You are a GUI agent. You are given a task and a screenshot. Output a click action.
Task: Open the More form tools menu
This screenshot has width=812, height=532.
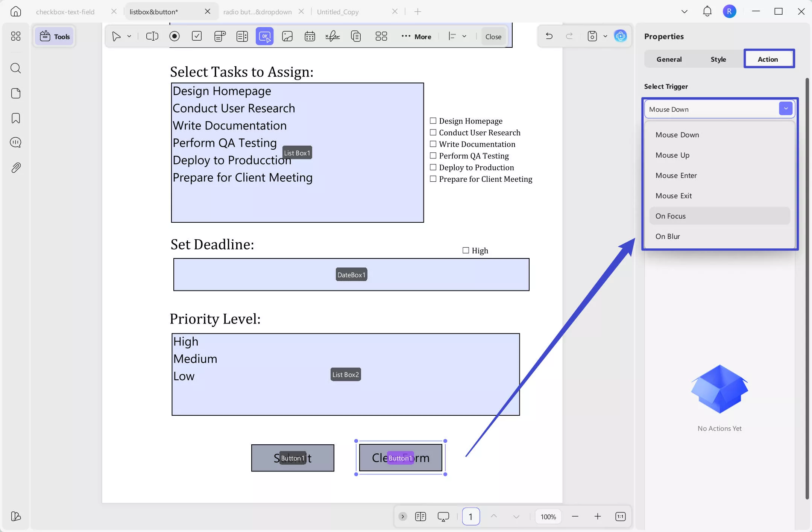416,36
